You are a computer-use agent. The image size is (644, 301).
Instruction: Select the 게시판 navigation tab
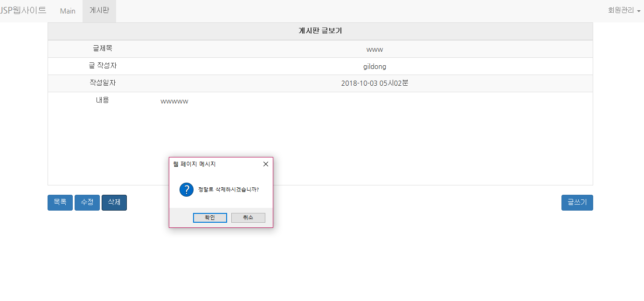point(99,11)
